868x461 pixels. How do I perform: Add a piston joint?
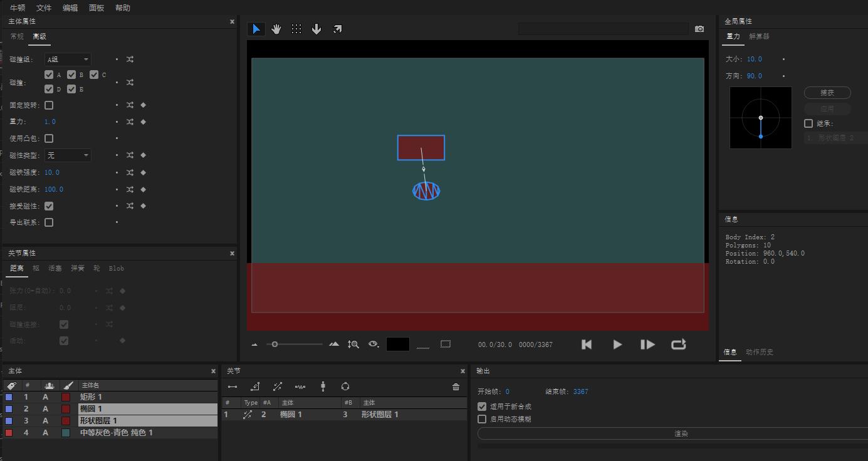(278, 386)
